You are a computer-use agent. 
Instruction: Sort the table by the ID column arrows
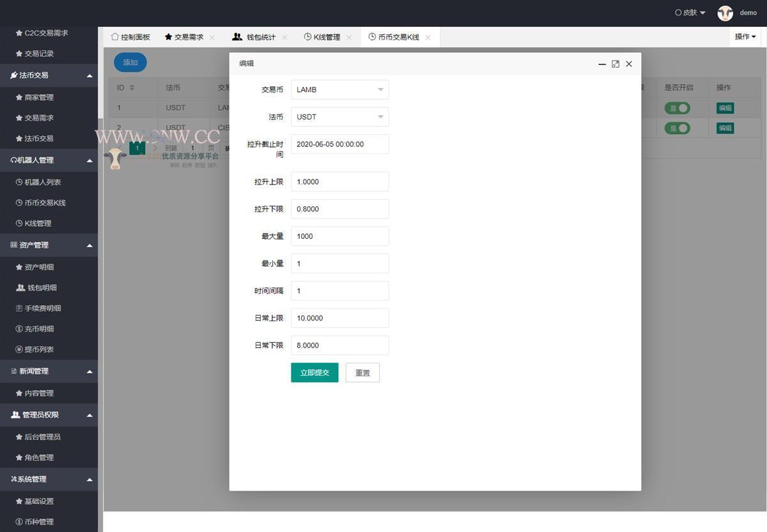click(x=132, y=87)
